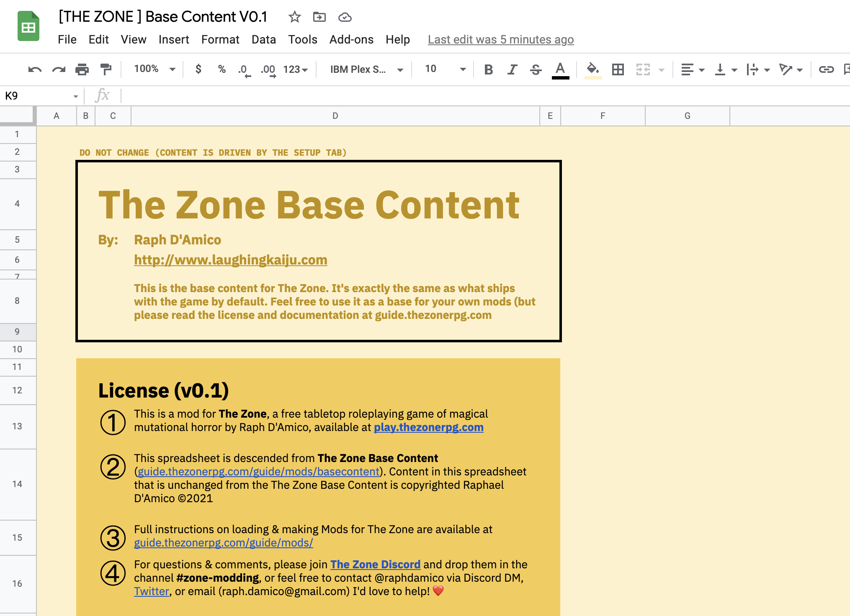Click the 'Raph D'Amico' author cell

pos(178,240)
